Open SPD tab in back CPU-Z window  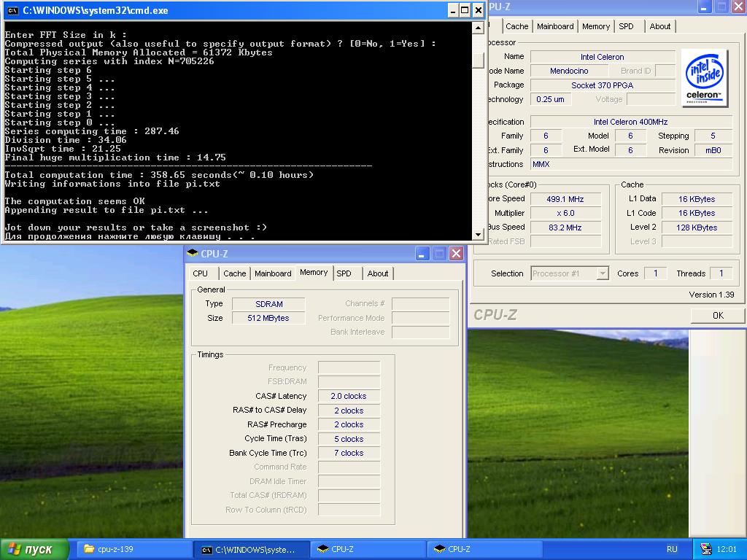click(x=629, y=26)
